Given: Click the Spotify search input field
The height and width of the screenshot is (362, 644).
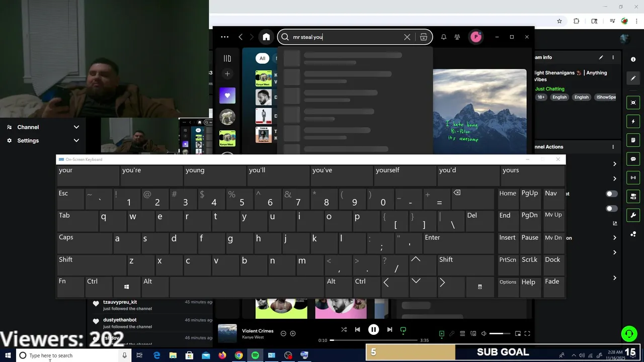Looking at the screenshot, I should (347, 37).
